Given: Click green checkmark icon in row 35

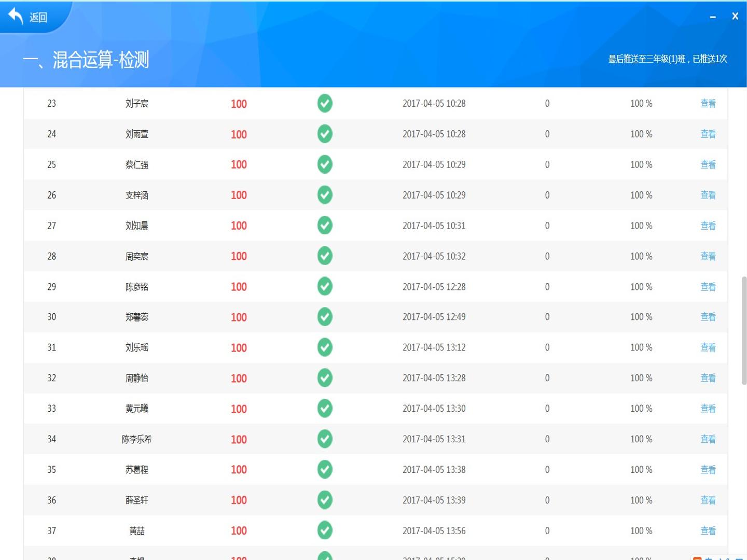Looking at the screenshot, I should tap(325, 470).
